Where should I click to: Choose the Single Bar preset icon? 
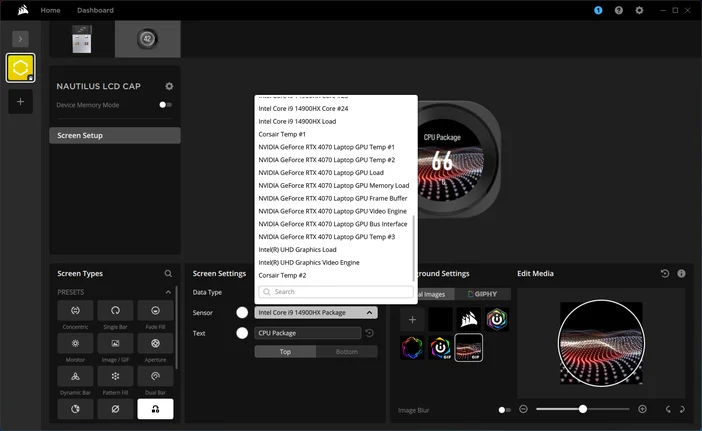(116, 311)
